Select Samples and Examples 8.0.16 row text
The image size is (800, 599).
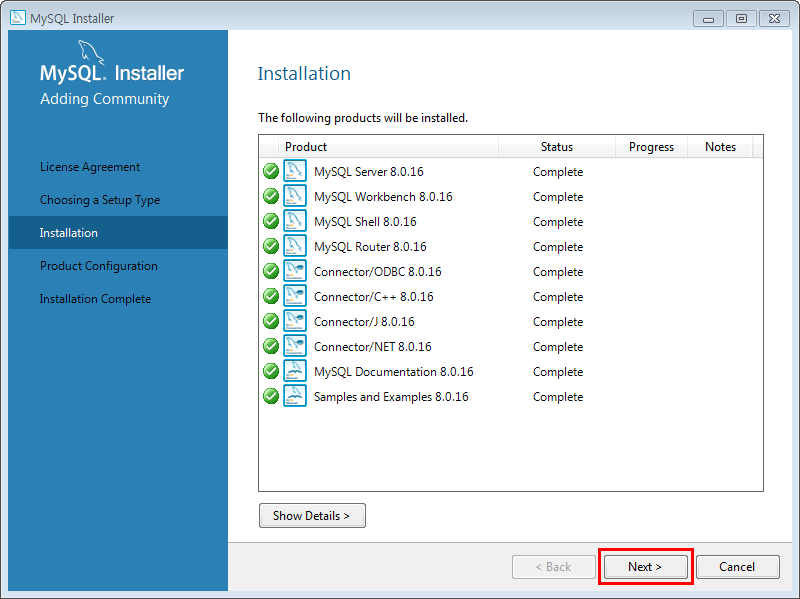click(391, 397)
